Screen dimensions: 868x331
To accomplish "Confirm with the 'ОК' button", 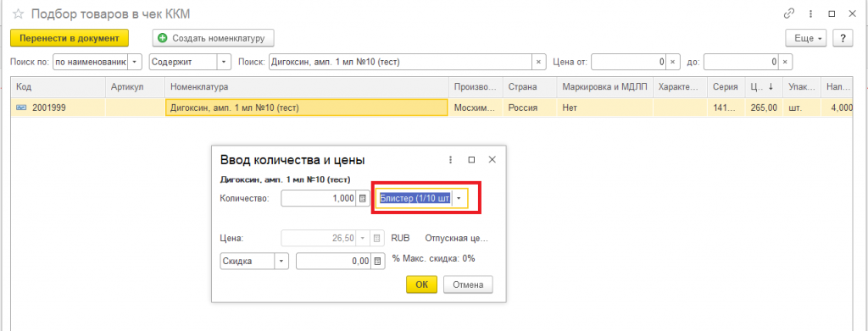I will (x=422, y=284).
